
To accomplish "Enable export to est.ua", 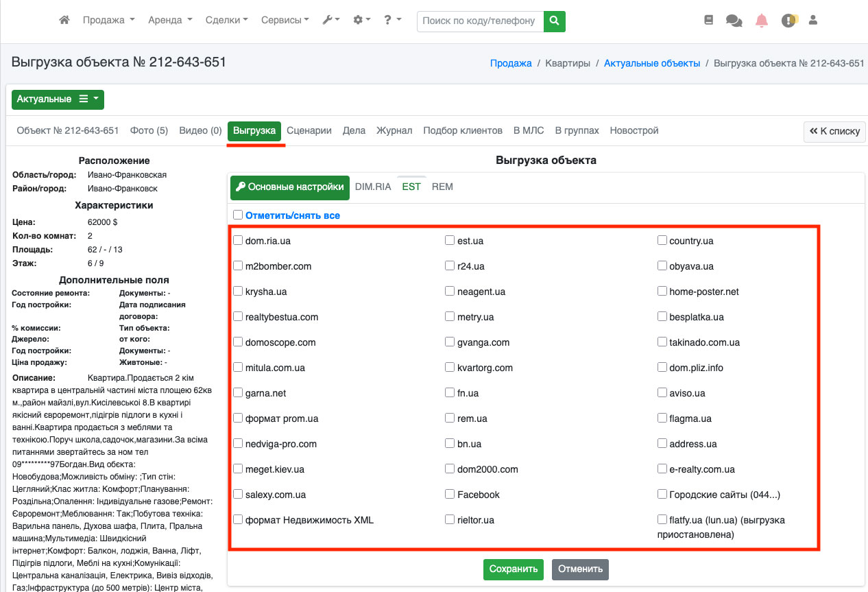I will (450, 241).
